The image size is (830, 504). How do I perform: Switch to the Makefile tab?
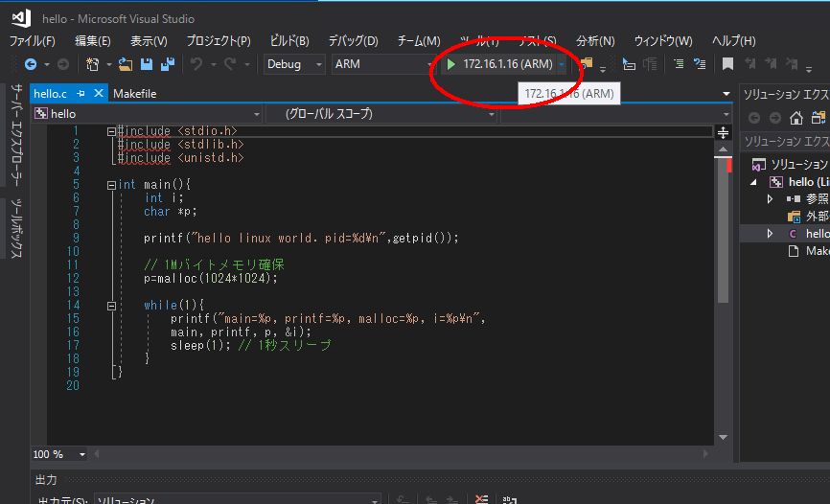[134, 93]
